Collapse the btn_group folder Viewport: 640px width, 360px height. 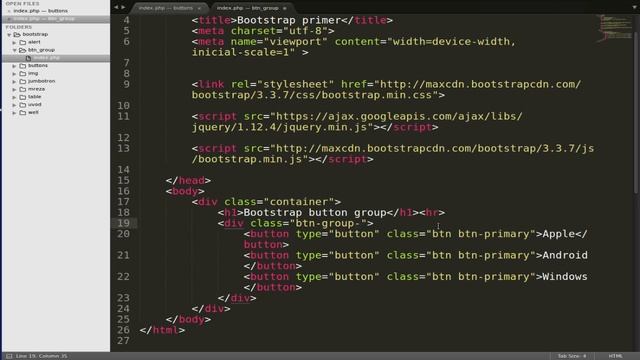[14, 50]
